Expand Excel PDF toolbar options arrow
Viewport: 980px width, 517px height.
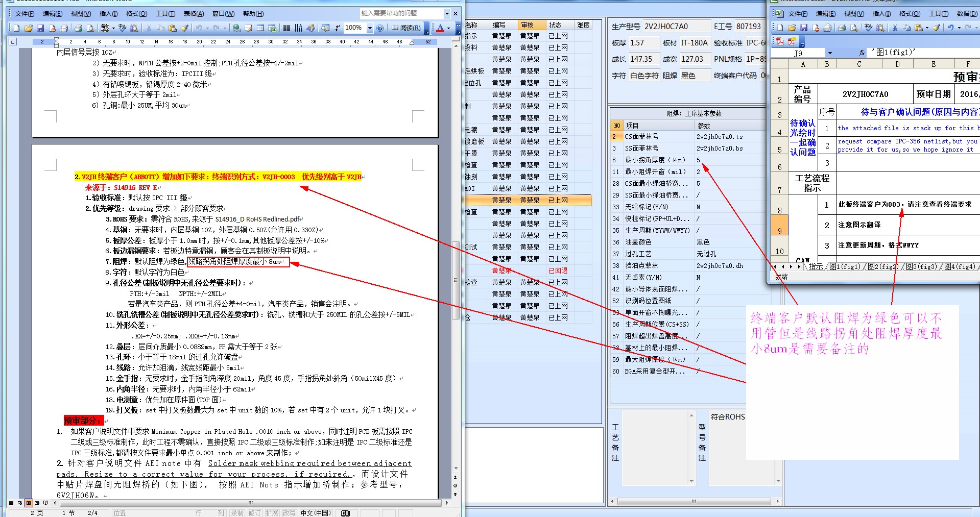[x=802, y=43]
